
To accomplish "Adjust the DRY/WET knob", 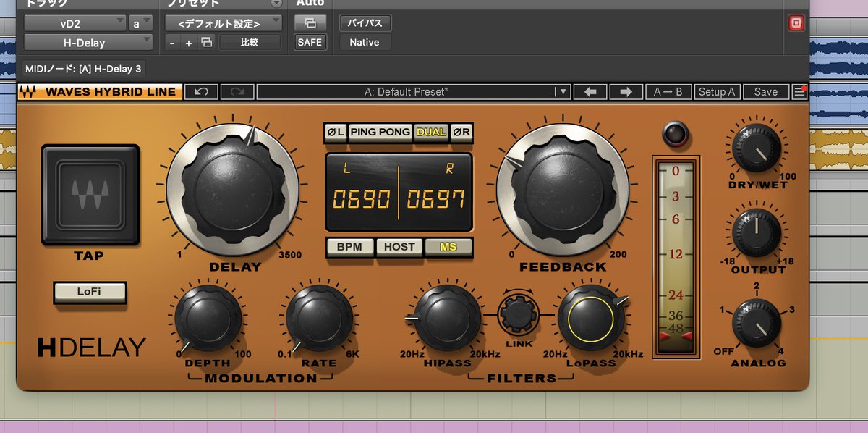I will click(757, 148).
